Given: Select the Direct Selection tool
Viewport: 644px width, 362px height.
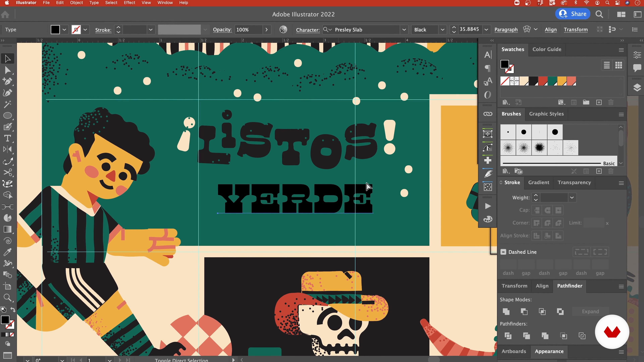Looking at the screenshot, I should (8, 70).
